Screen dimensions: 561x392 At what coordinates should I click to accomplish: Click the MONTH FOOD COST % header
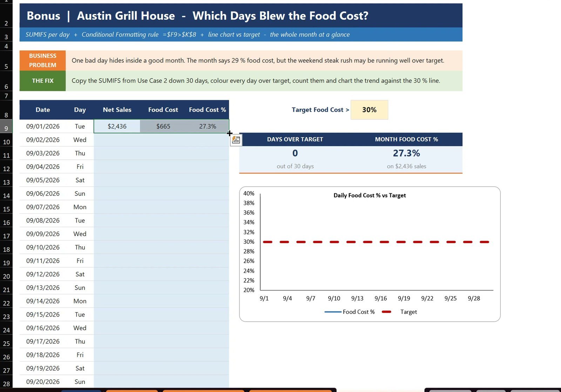coord(406,139)
